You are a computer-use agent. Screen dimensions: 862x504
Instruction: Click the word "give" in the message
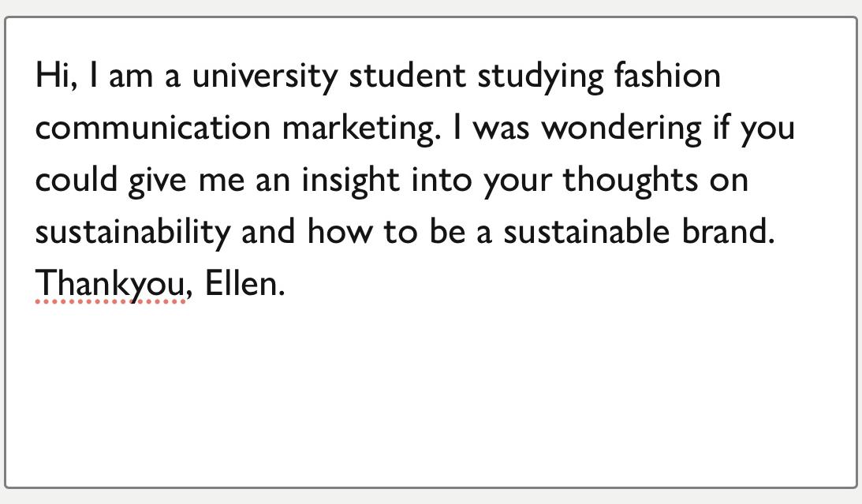coord(157,181)
